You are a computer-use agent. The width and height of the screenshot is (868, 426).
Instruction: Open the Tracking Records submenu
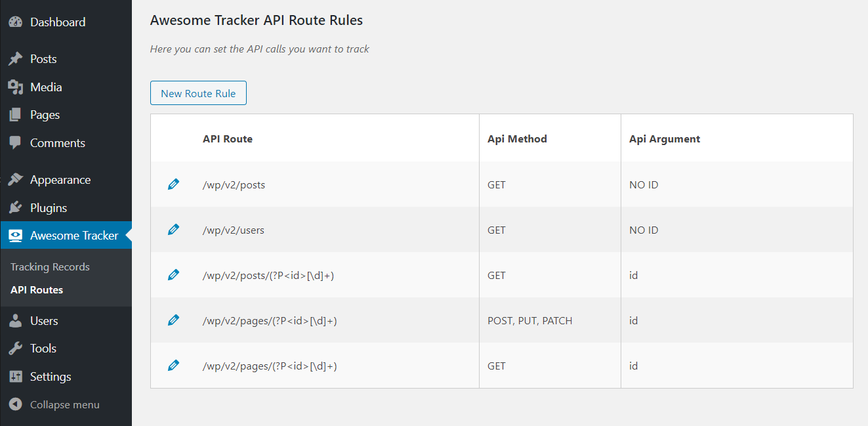click(x=50, y=267)
